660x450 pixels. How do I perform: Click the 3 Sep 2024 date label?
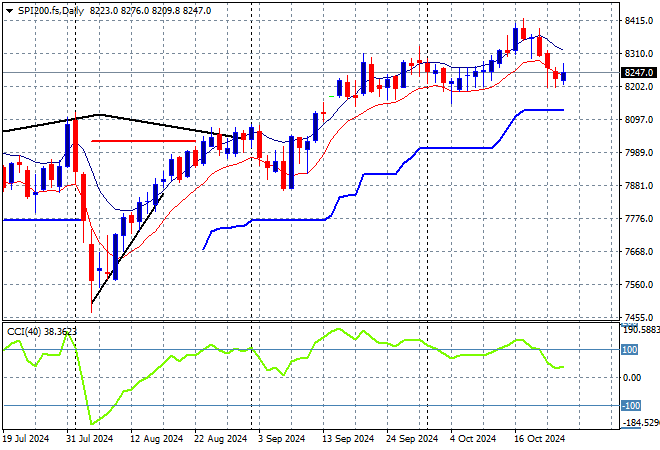281,439
